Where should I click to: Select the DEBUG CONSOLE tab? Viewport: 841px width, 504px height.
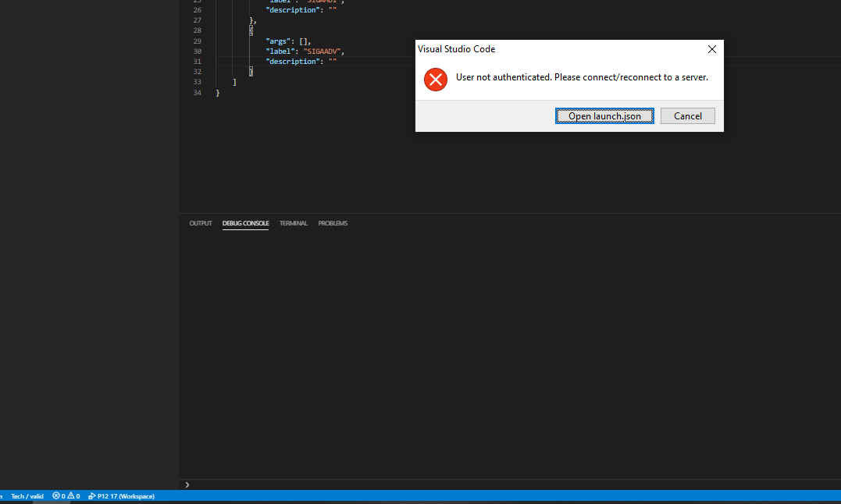pos(245,223)
